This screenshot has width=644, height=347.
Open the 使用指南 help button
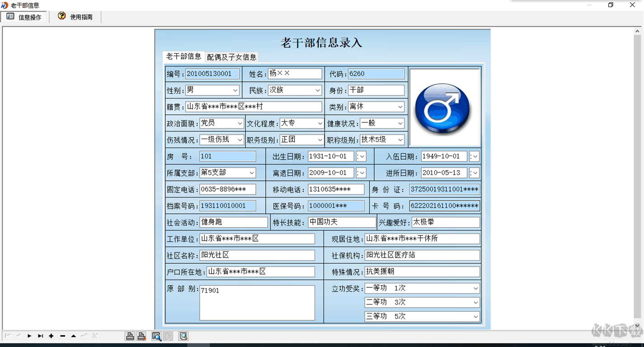tap(75, 16)
